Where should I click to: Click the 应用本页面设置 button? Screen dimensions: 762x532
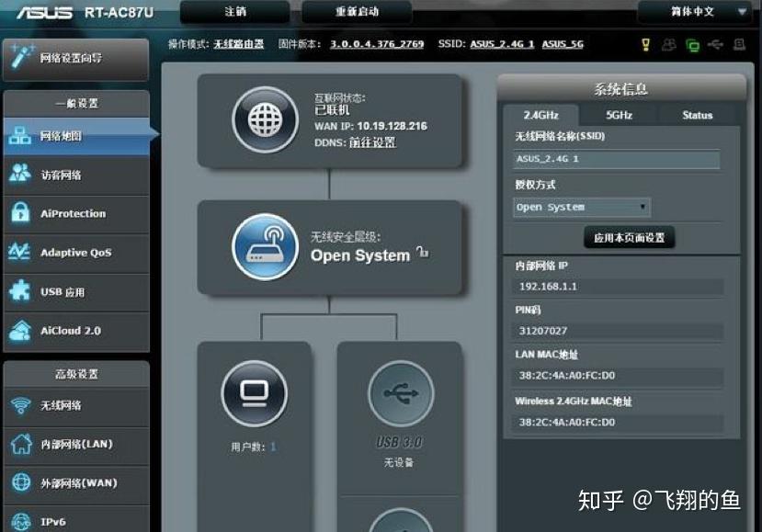[630, 238]
